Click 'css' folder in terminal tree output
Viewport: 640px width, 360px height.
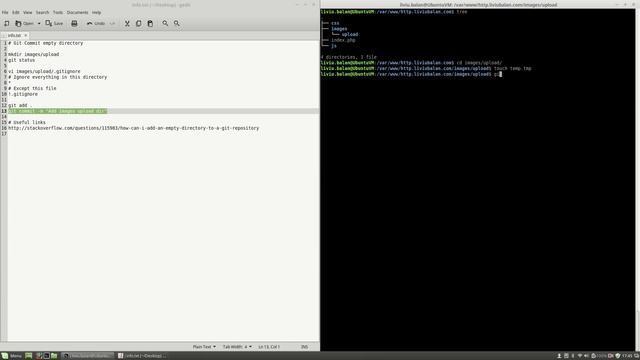click(335, 23)
